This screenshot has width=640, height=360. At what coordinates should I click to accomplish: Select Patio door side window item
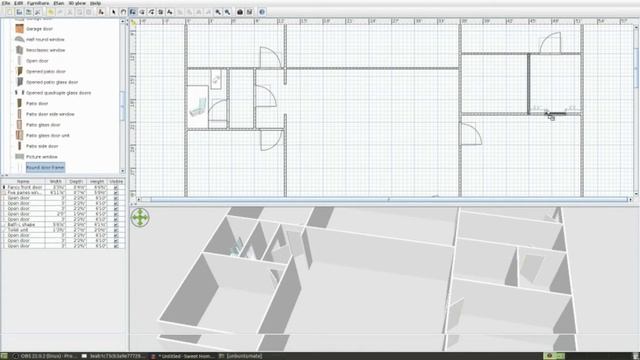coord(50,114)
